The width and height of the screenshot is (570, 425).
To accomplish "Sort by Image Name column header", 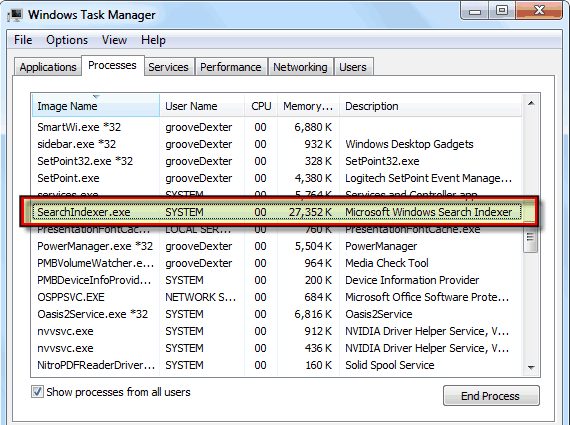I will (x=96, y=106).
